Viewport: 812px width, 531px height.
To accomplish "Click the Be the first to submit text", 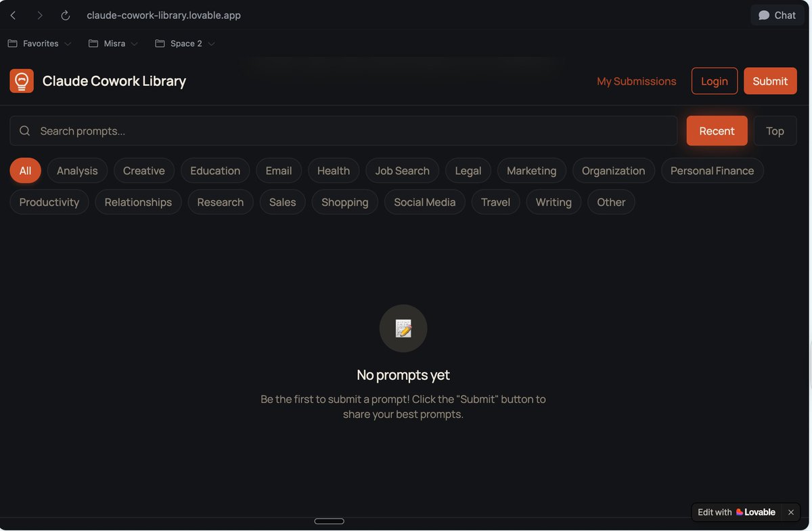I will [x=403, y=406].
